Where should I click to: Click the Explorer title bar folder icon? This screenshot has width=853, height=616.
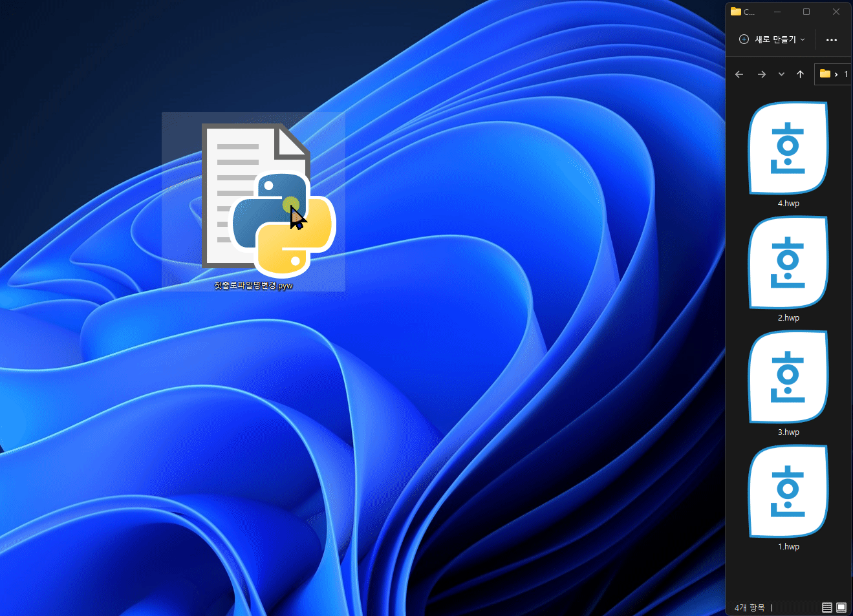click(735, 11)
